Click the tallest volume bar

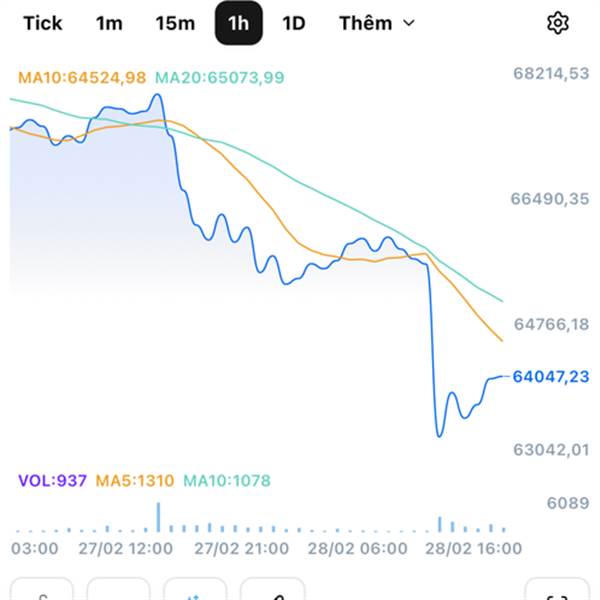157,517
